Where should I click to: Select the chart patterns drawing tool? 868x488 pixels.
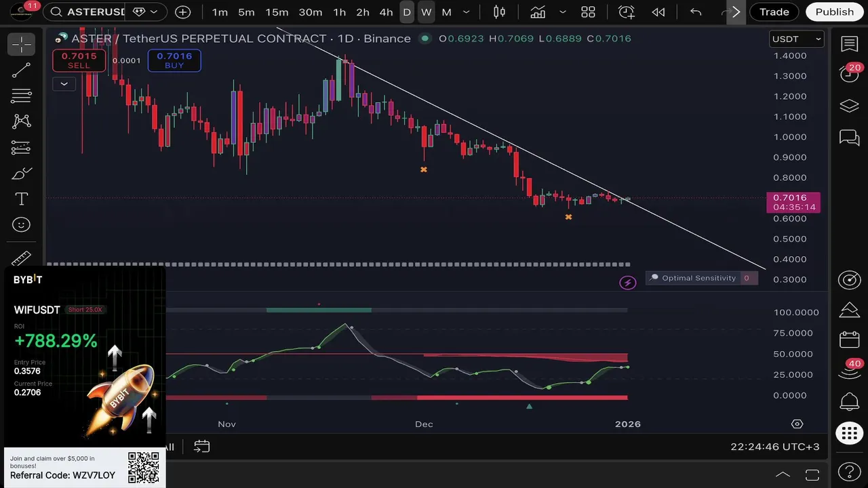point(22,121)
